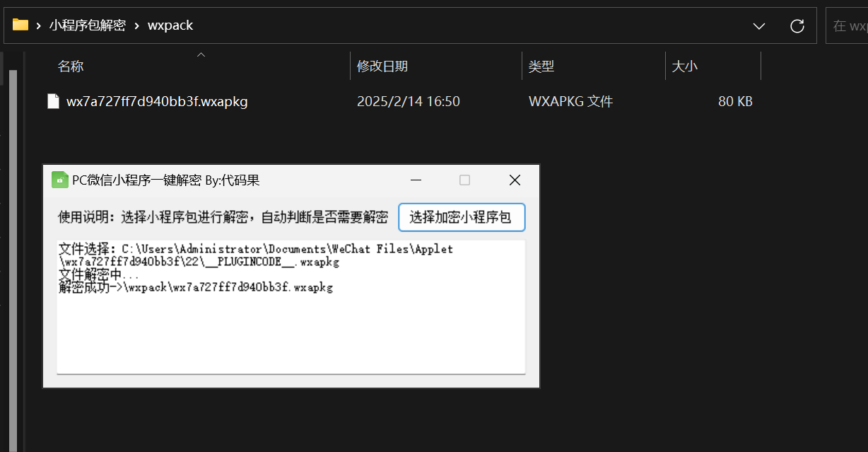This screenshot has width=868, height=452.
Task: Open chevron between 小程序包解密 and wxpack
Action: (x=136, y=25)
